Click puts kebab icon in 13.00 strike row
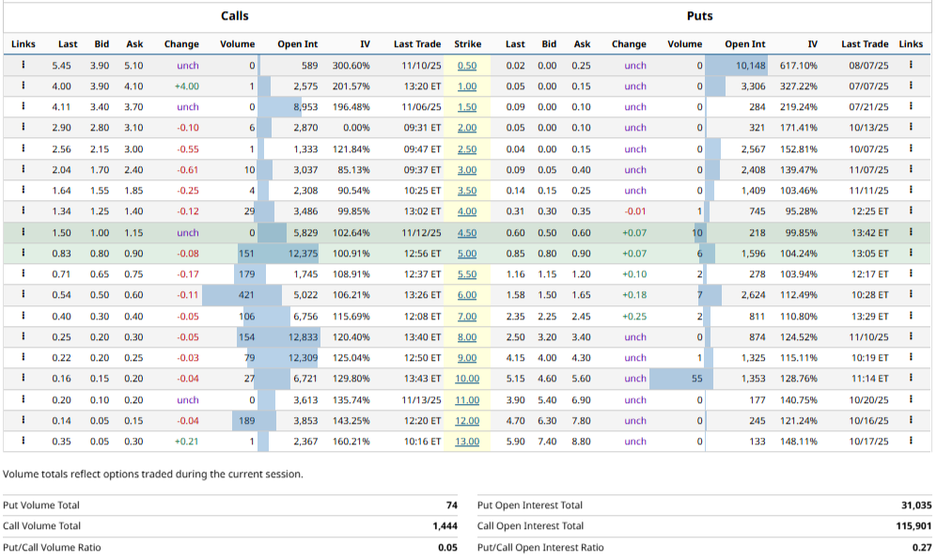The image size is (937, 560). click(x=911, y=441)
